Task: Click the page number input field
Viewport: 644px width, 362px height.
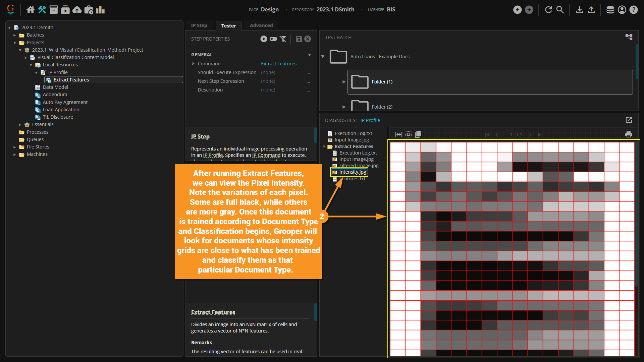Action: 511,134
